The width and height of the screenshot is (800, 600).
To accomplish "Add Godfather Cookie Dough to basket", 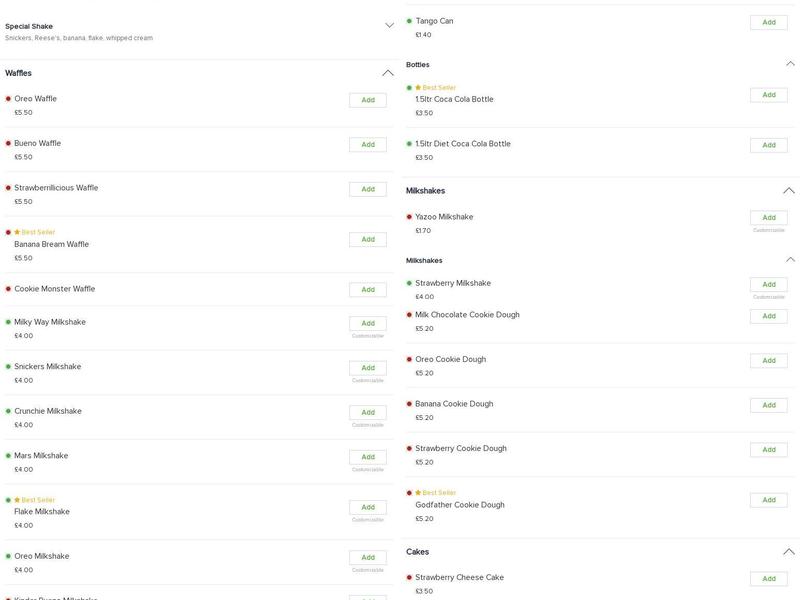I will [768, 500].
